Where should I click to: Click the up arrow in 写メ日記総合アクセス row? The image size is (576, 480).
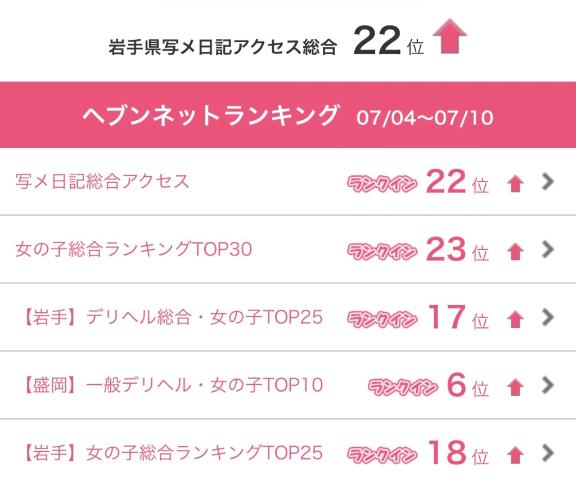point(515,184)
